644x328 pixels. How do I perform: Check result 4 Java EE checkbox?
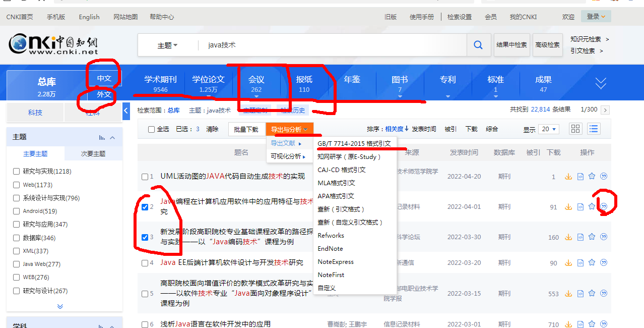click(145, 263)
